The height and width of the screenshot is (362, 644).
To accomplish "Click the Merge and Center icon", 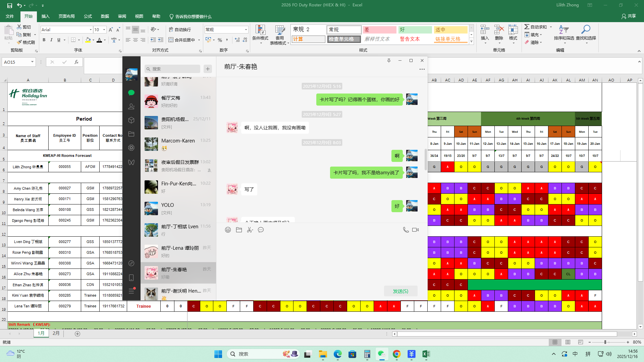I will point(171,40).
